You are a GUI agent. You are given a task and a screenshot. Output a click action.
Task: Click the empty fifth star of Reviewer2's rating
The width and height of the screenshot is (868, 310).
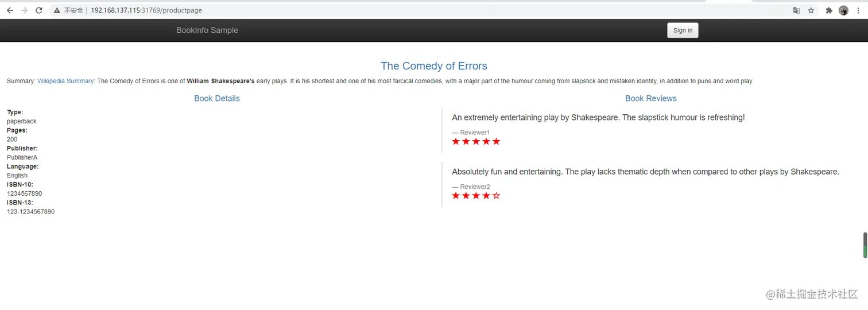coord(497,196)
